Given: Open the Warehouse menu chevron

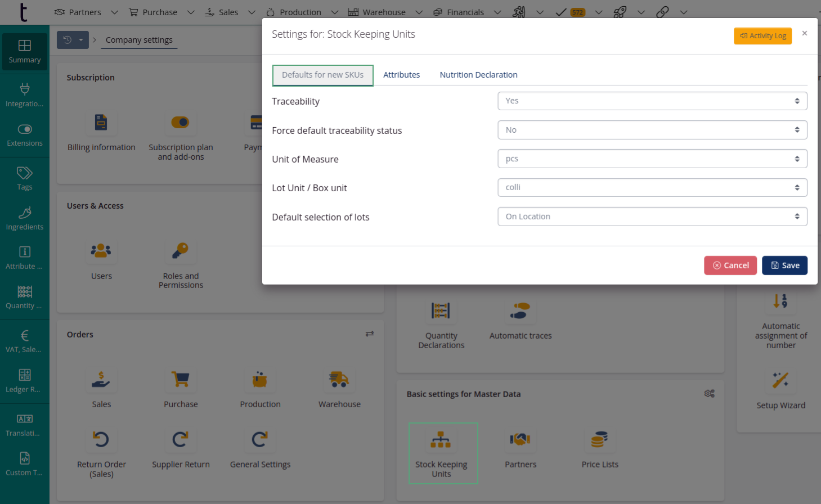Looking at the screenshot, I should coord(419,12).
